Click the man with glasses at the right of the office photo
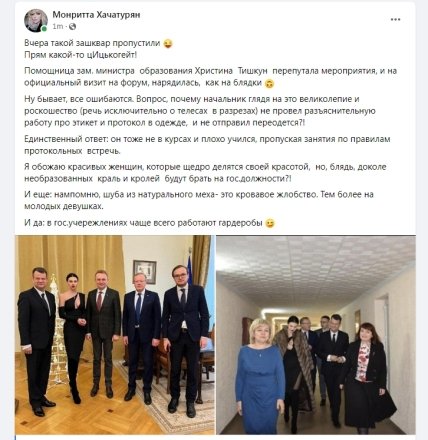The width and height of the screenshot is (428, 440). pyautogui.click(x=185, y=340)
